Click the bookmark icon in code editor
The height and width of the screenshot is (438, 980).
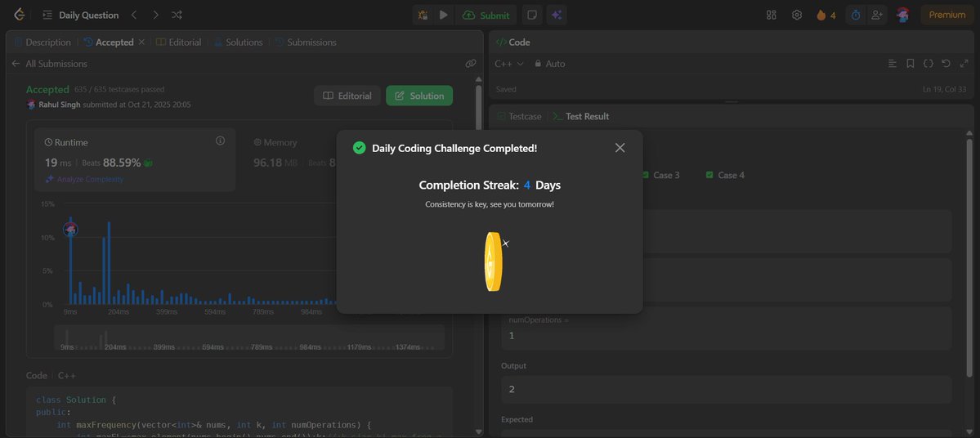(911, 64)
